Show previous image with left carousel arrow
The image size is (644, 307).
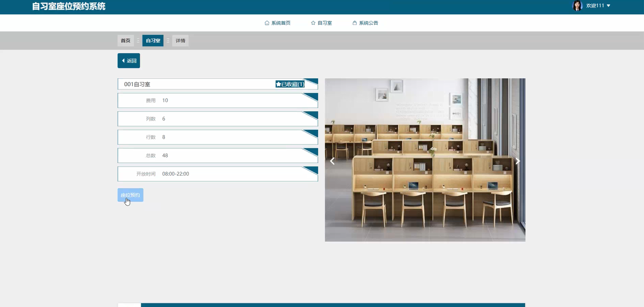(332, 161)
